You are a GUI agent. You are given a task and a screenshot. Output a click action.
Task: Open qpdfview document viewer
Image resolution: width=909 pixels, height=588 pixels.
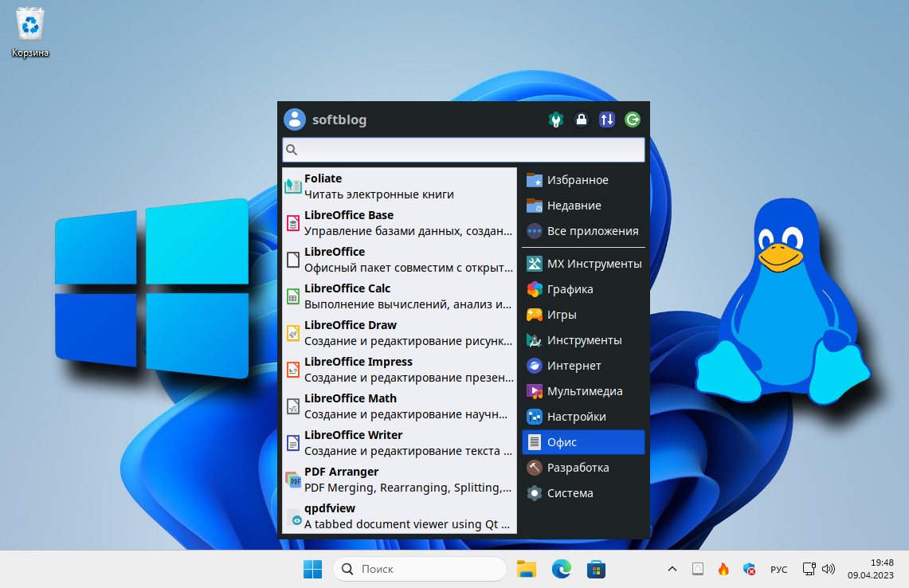(x=399, y=515)
